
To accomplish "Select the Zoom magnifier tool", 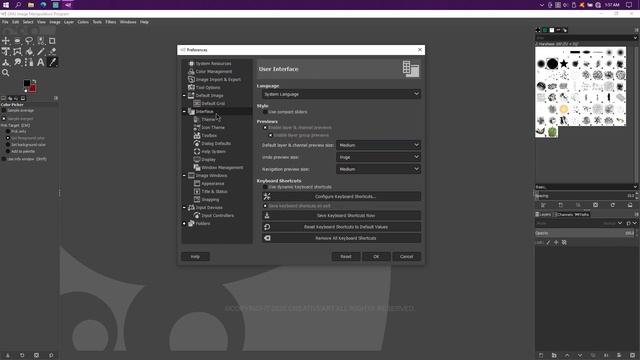I will click(x=6, y=73).
